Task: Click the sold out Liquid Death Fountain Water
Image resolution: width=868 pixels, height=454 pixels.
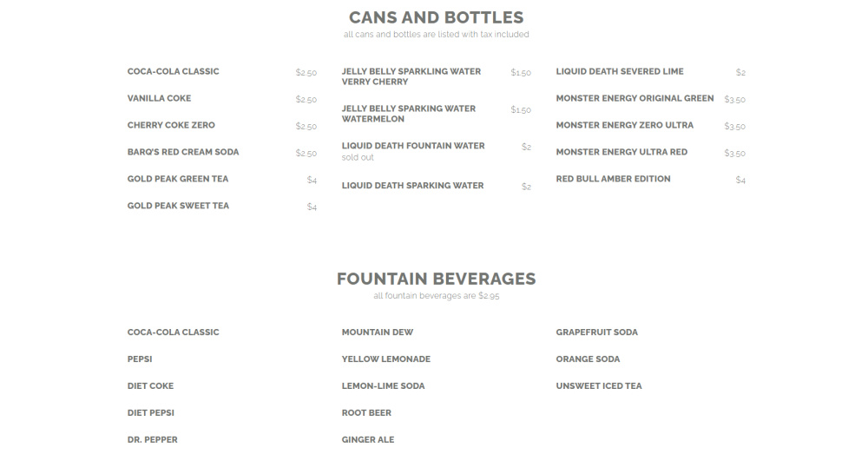Action: pyautogui.click(x=413, y=146)
